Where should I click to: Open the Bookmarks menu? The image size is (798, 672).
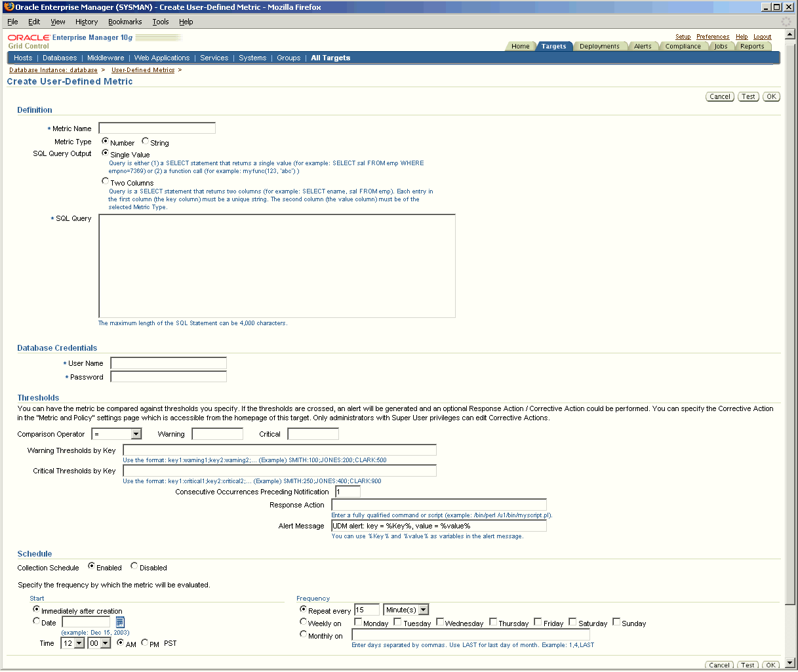click(125, 22)
